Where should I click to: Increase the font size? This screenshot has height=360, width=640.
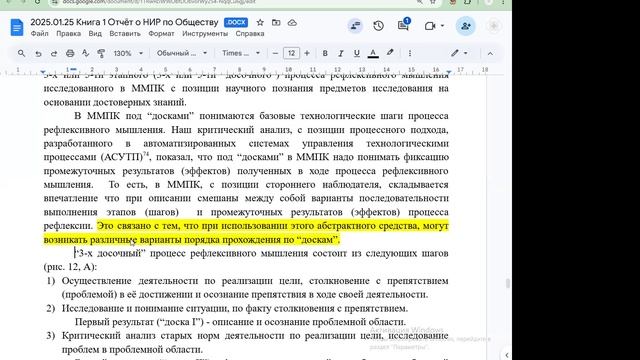307,53
